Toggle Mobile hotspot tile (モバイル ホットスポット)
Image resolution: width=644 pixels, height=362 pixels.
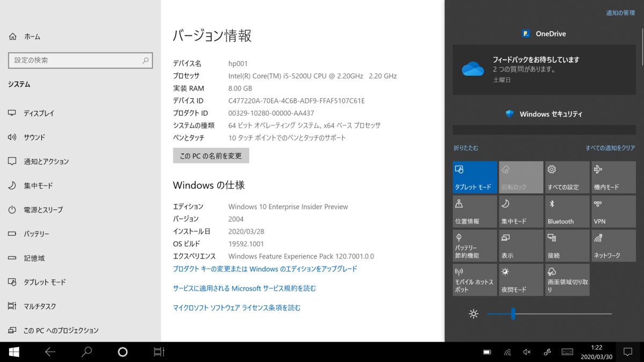(474, 279)
